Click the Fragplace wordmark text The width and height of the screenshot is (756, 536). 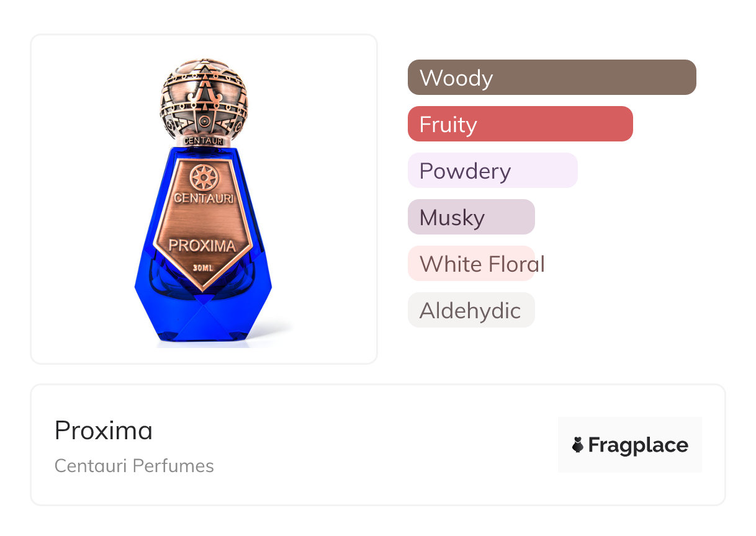click(x=638, y=445)
